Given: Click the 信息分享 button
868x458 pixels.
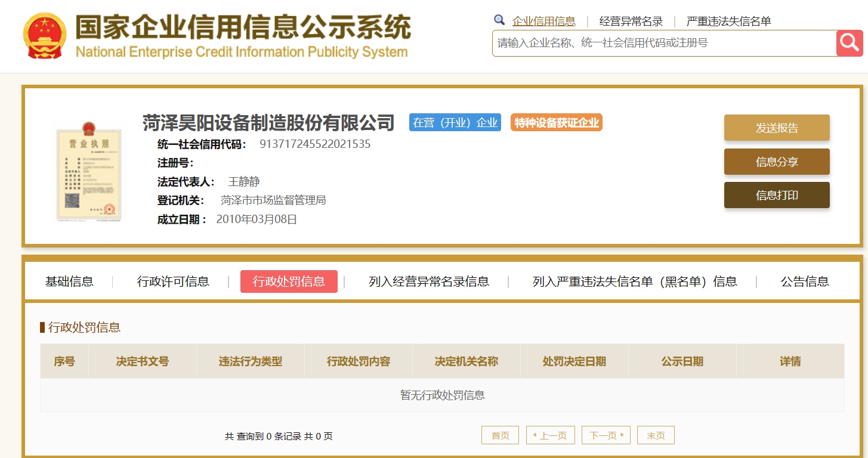Looking at the screenshot, I should coord(777,162).
